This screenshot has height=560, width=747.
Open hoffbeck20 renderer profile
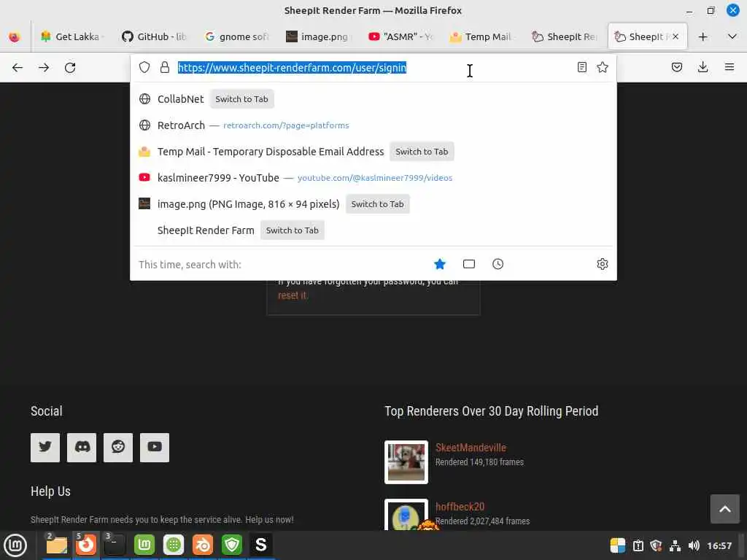tap(460, 507)
